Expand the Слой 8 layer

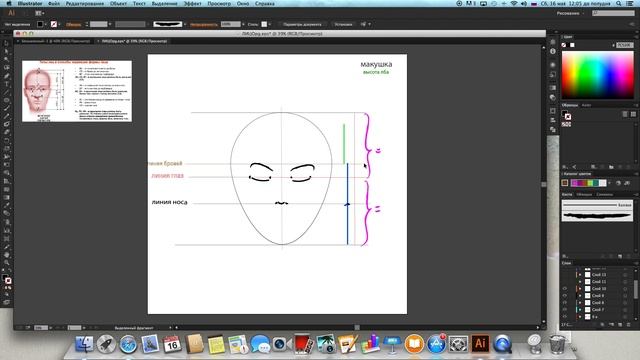tap(580, 302)
